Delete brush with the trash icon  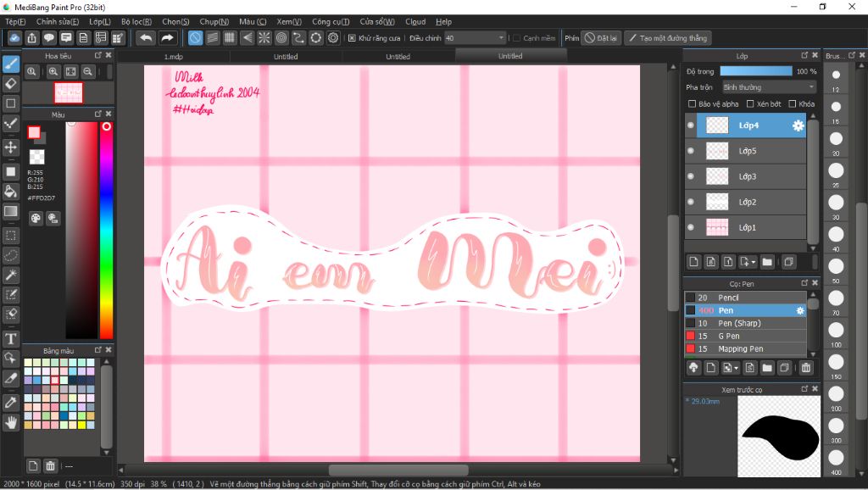[806, 368]
